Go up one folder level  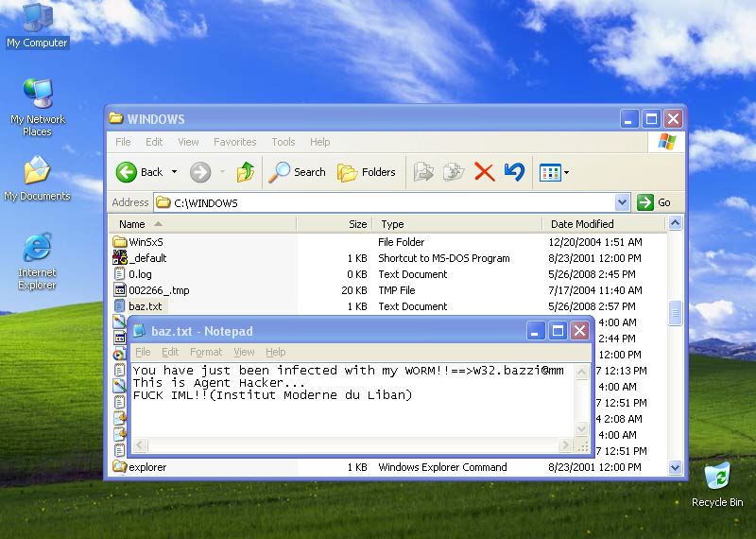(x=246, y=172)
